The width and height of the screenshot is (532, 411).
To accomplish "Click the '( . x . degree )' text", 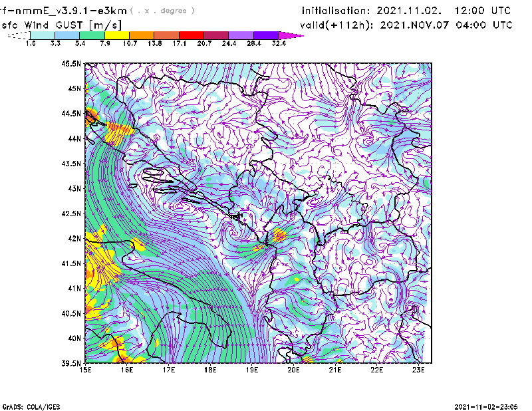I will click(x=162, y=11).
